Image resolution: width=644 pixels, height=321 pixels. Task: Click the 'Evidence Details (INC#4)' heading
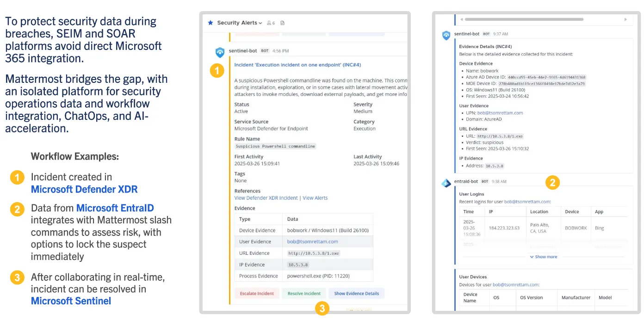tap(485, 47)
